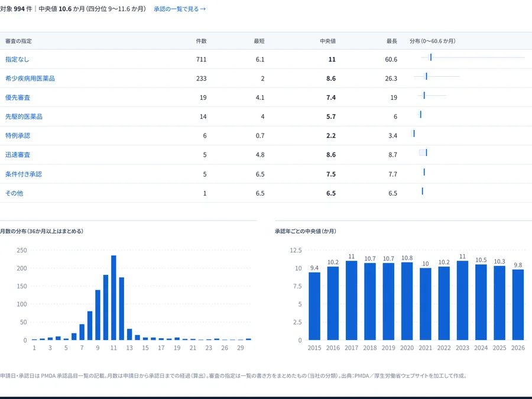This screenshot has height=399, width=532.
Task: Select the 特例承認 link
Action: coord(18,135)
